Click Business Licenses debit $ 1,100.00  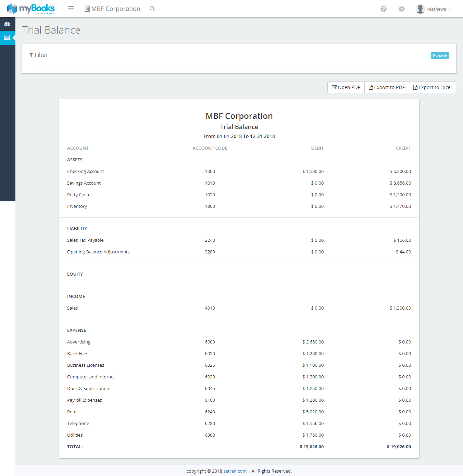(x=313, y=365)
